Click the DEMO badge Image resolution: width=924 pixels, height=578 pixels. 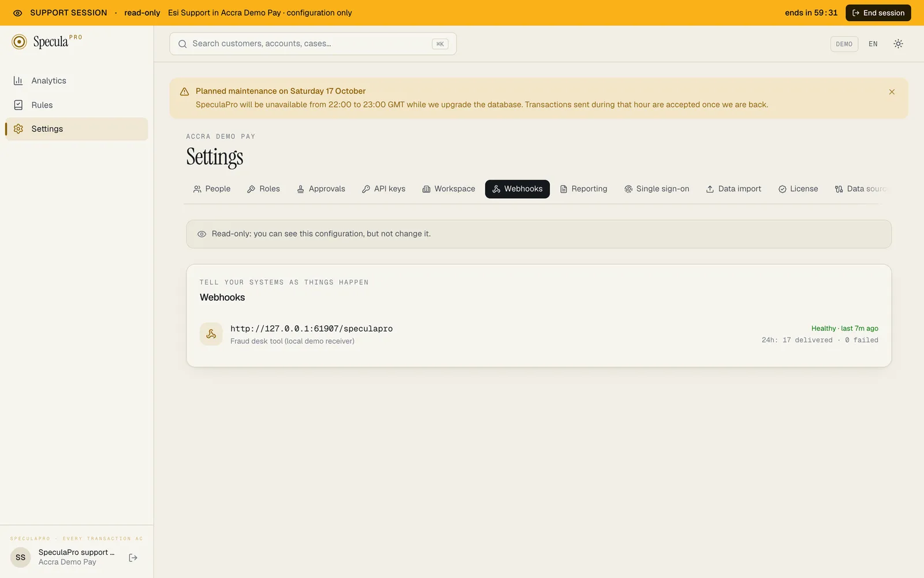point(844,44)
